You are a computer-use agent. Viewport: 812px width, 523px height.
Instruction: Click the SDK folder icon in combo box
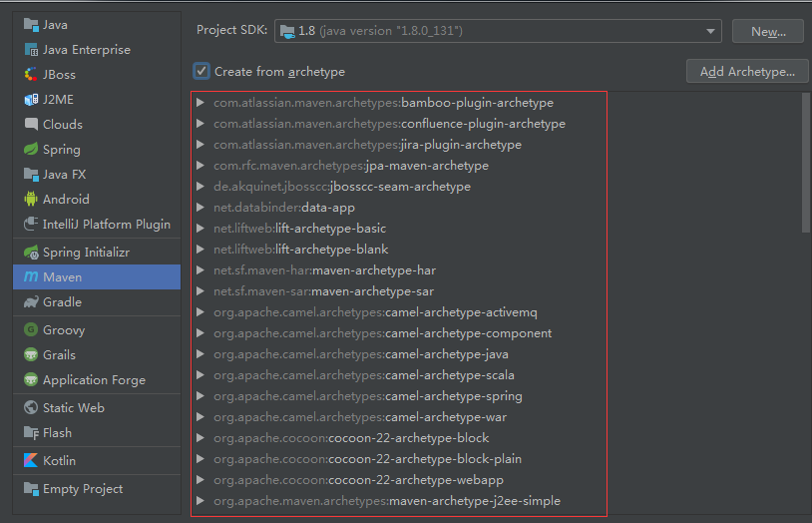(x=287, y=31)
